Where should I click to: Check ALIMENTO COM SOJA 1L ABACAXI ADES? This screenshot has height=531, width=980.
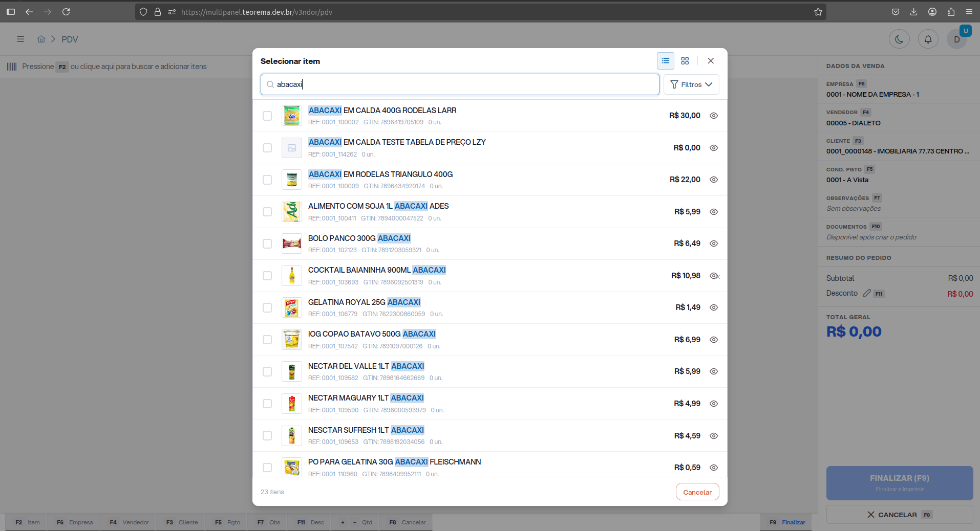(267, 212)
